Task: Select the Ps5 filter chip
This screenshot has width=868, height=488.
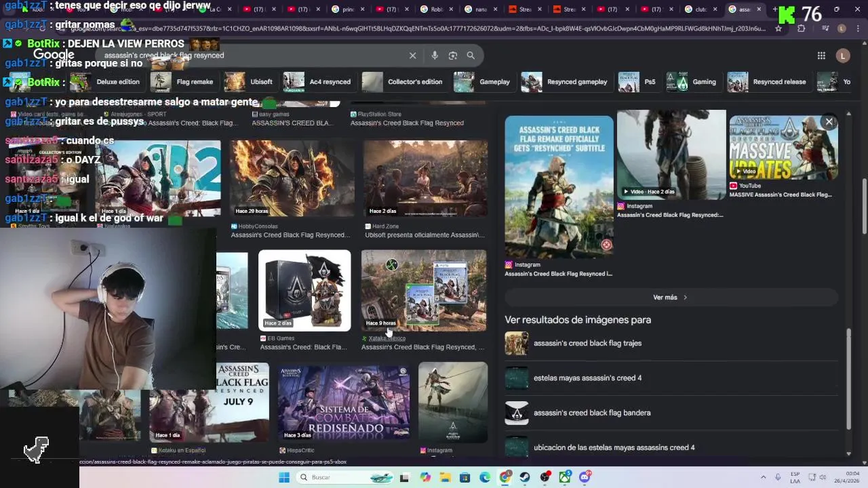Action: coord(637,82)
